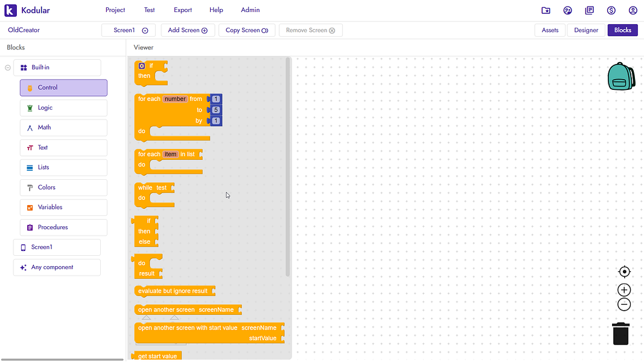Open the Colors blocks drawer
This screenshot has width=644, height=362.
[63, 187]
